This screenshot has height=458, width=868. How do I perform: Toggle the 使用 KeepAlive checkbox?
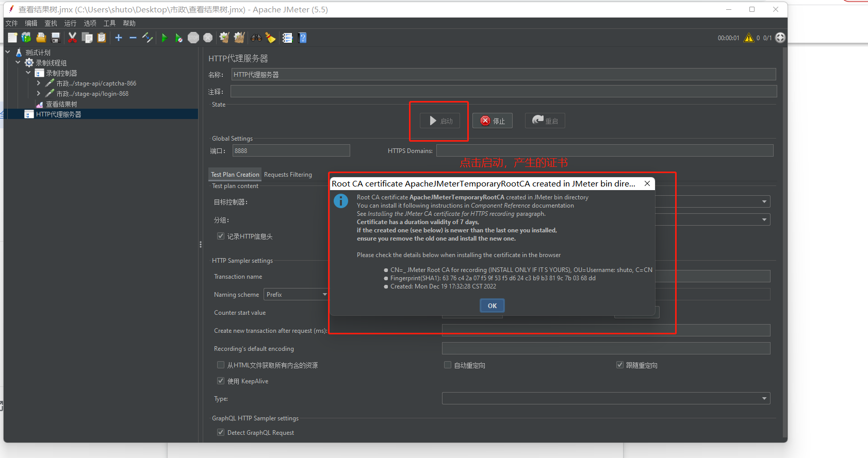221,381
